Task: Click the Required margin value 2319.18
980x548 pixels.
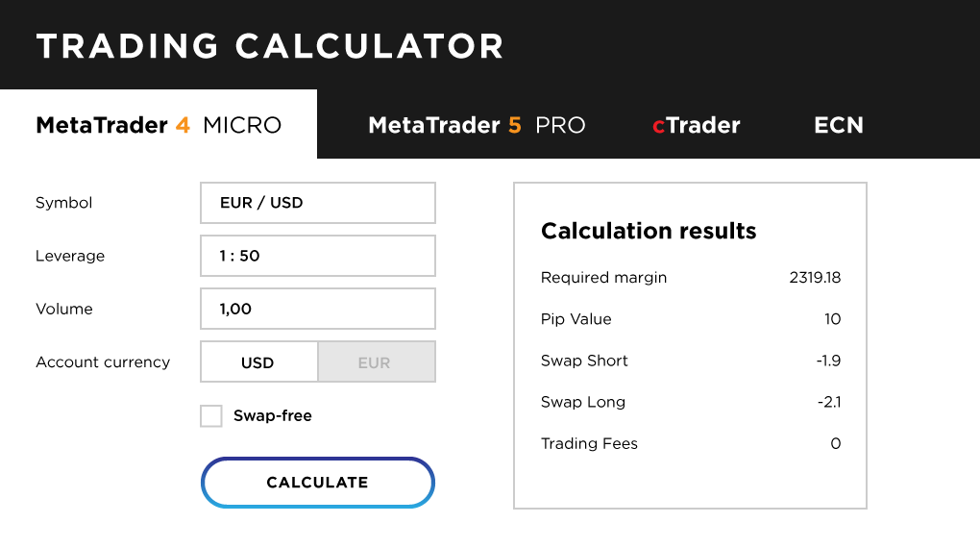Action: [x=815, y=278]
